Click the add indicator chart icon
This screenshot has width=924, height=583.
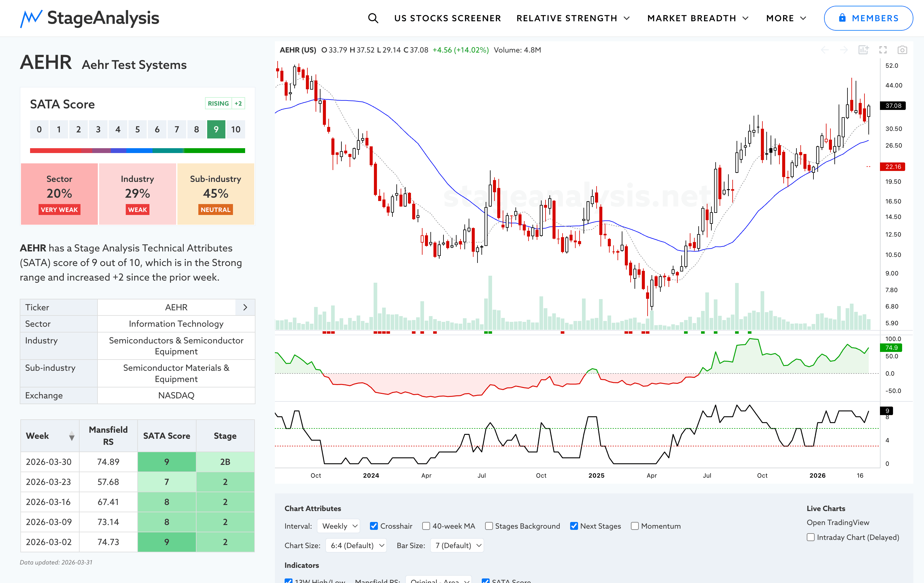[863, 50]
